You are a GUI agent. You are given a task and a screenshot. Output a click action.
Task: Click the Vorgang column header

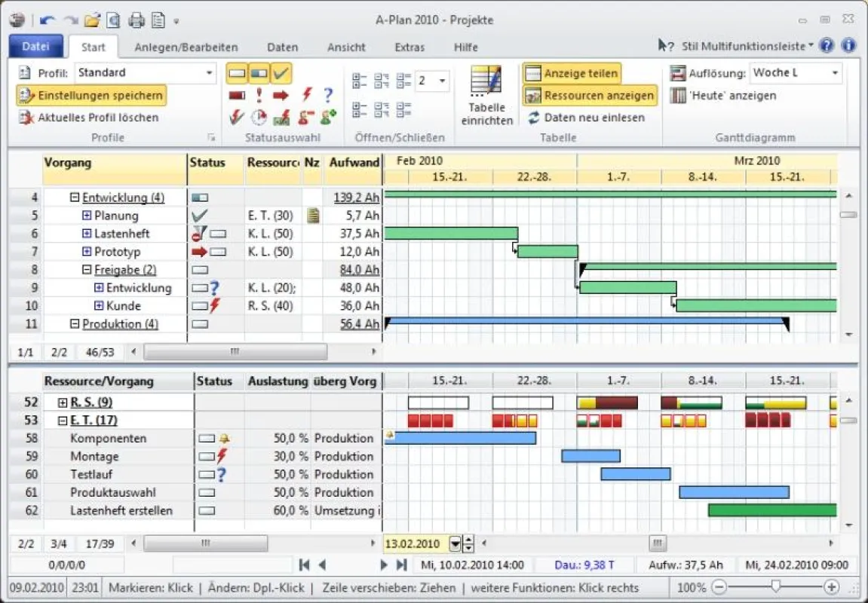point(115,169)
